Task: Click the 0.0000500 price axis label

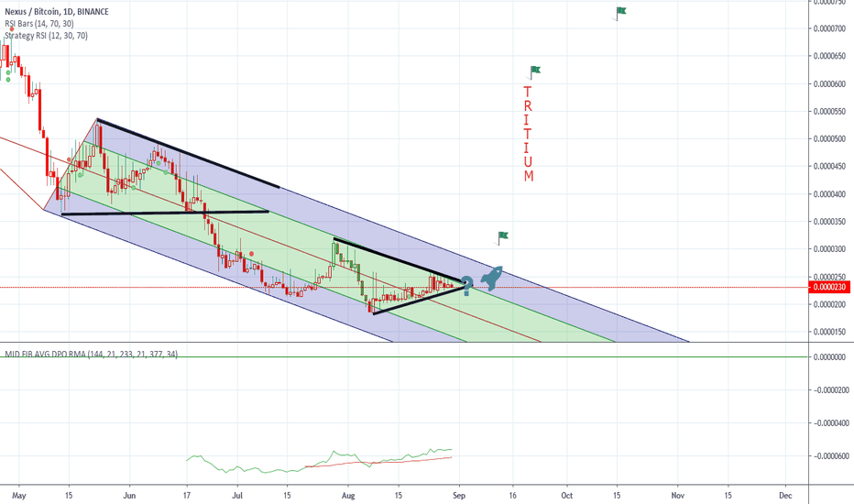Action: coord(829,138)
